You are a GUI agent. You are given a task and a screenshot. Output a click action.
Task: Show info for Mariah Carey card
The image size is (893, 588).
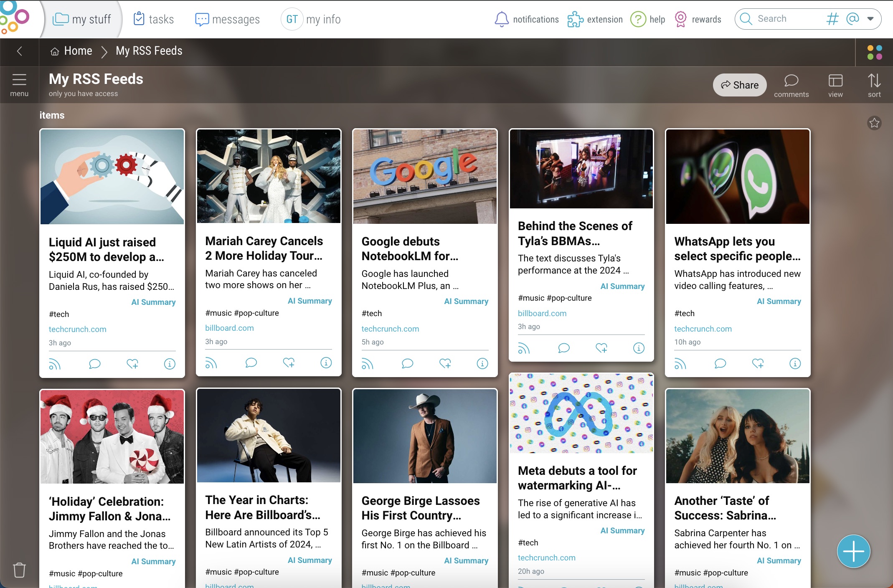pyautogui.click(x=326, y=363)
